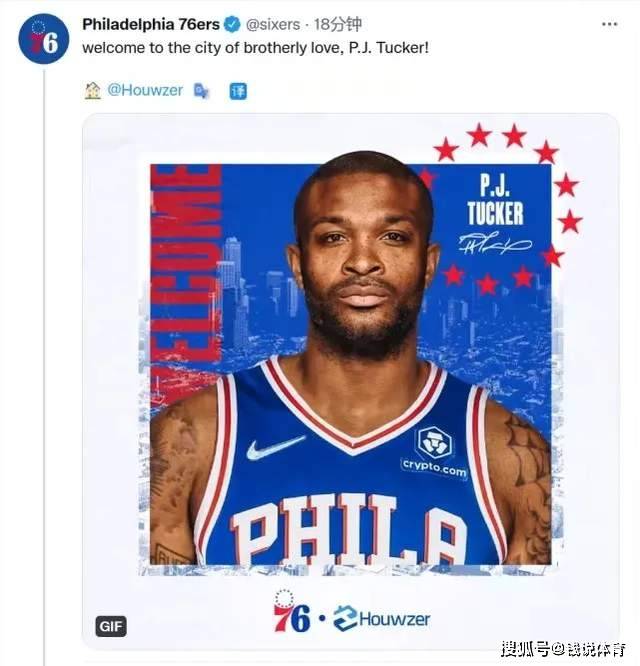640x666 pixels.
Task: Click the 搜狐号 watermark text
Action: (x=562, y=649)
